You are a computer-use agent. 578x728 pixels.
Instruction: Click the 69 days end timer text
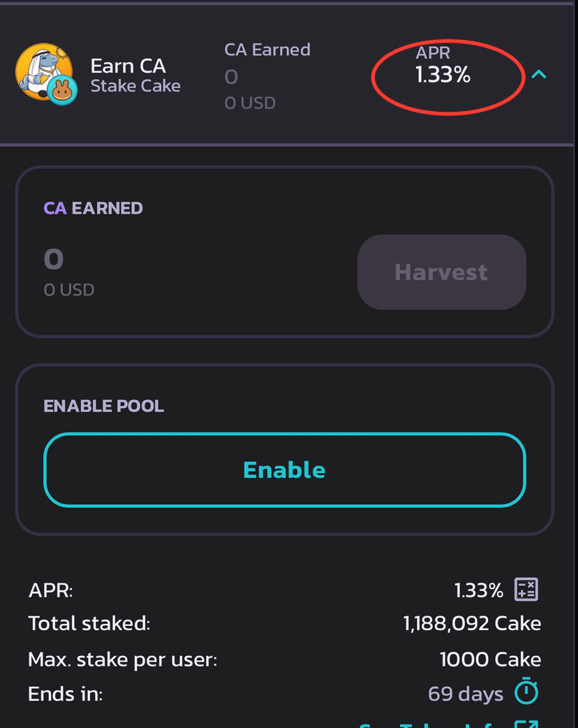click(x=466, y=694)
